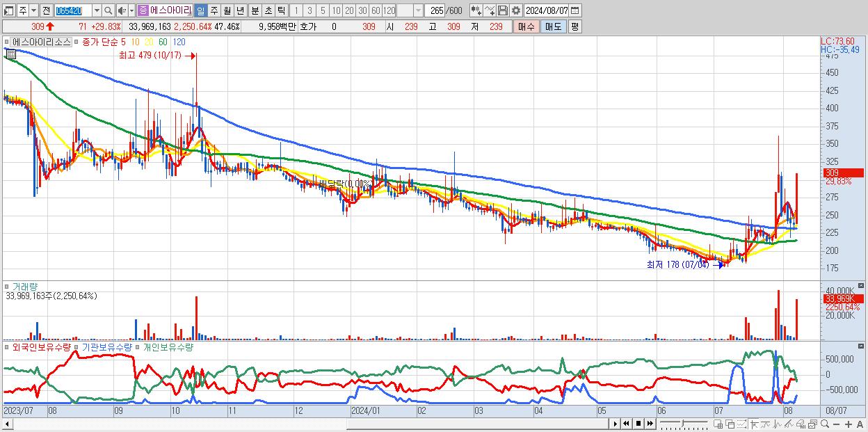868x432 pixels.
Task: Click the 기관보유수량 legend label
Action: [x=106, y=347]
